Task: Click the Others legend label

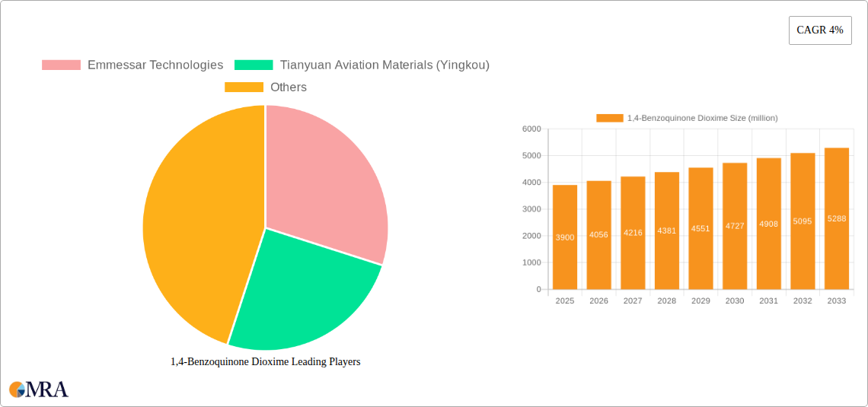Action: tap(289, 87)
